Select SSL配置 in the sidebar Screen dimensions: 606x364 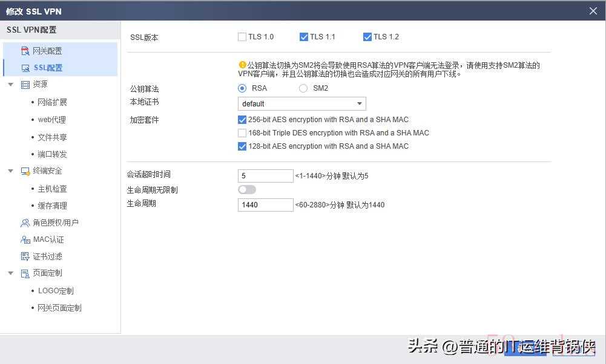pyautogui.click(x=61, y=68)
